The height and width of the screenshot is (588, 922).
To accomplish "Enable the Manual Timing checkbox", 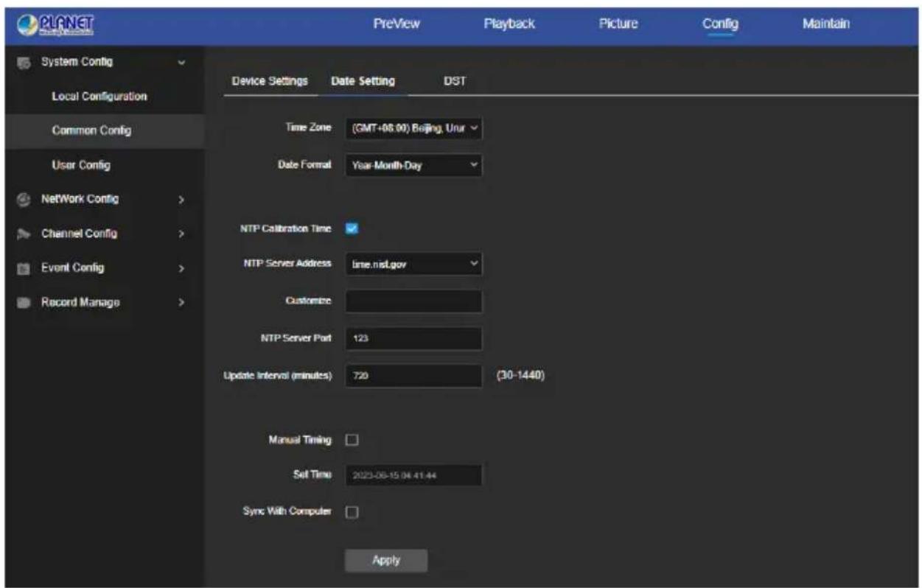I will (351, 441).
